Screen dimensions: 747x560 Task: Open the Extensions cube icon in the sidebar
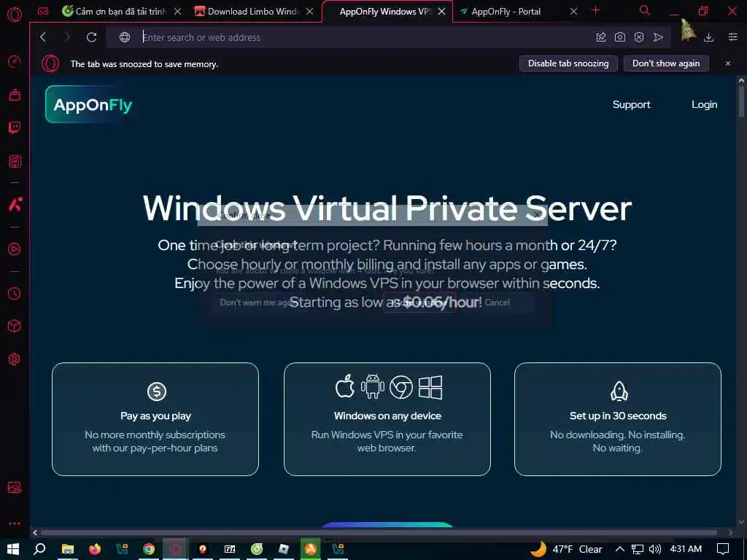pyautogui.click(x=15, y=326)
